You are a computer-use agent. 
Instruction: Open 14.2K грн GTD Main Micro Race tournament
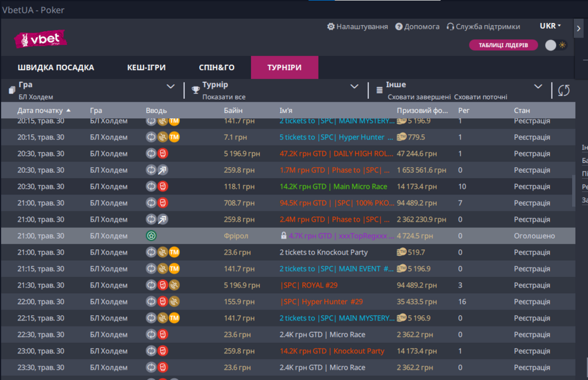[x=333, y=186]
